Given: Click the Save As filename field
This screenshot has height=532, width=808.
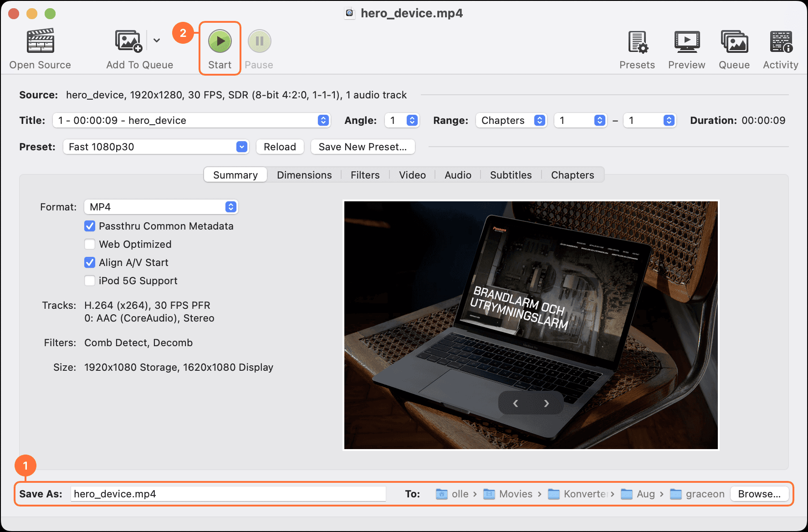Looking at the screenshot, I should click(228, 494).
